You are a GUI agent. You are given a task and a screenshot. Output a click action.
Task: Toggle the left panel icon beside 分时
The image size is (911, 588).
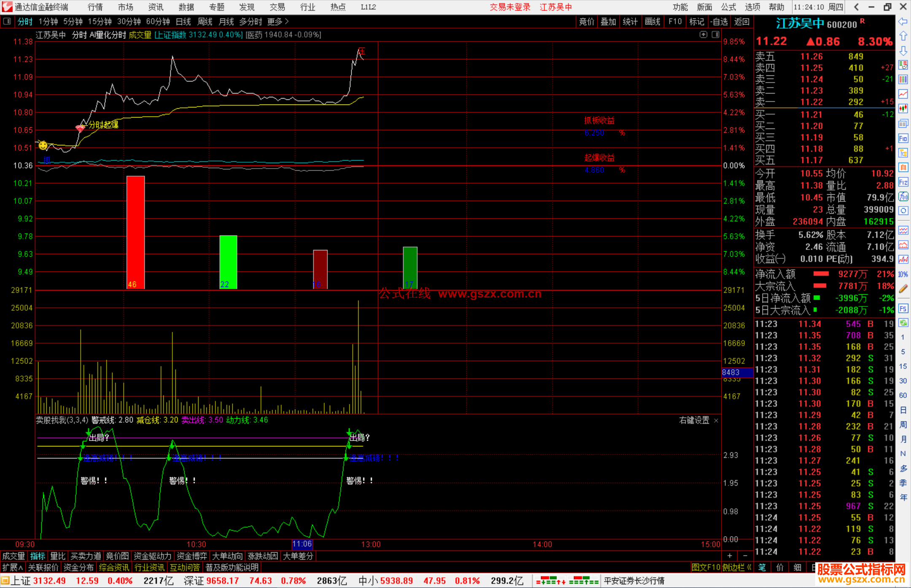[x=7, y=21]
